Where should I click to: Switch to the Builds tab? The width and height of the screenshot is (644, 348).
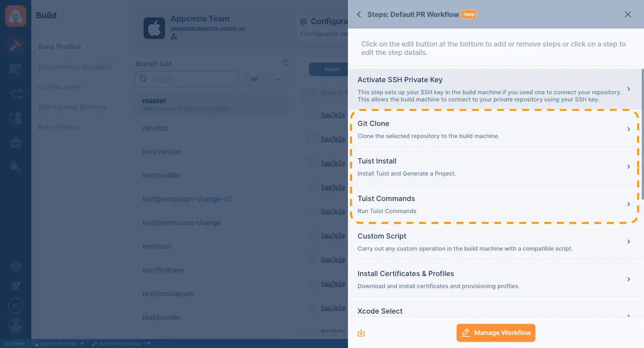[332, 69]
